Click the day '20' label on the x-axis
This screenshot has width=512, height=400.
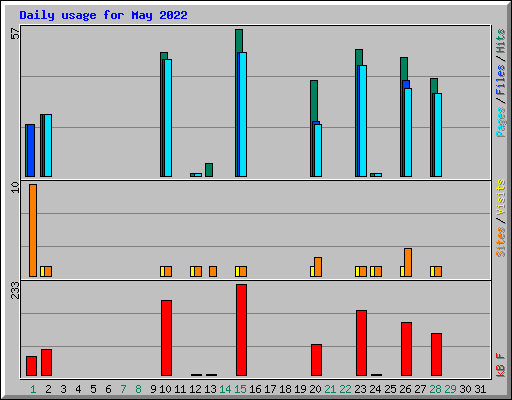coord(315,389)
